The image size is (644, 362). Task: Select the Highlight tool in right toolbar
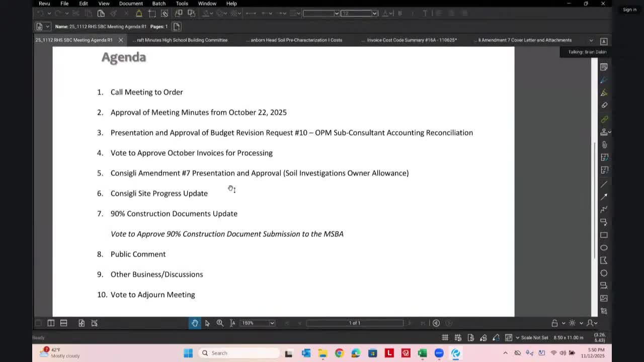coord(604,93)
